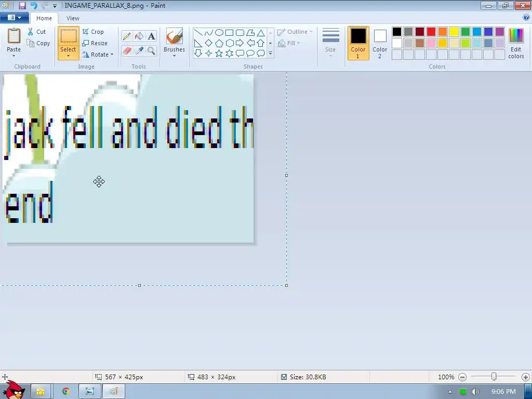Choose the Hexagon shape
The height and width of the screenshot is (399, 532).
229,43
